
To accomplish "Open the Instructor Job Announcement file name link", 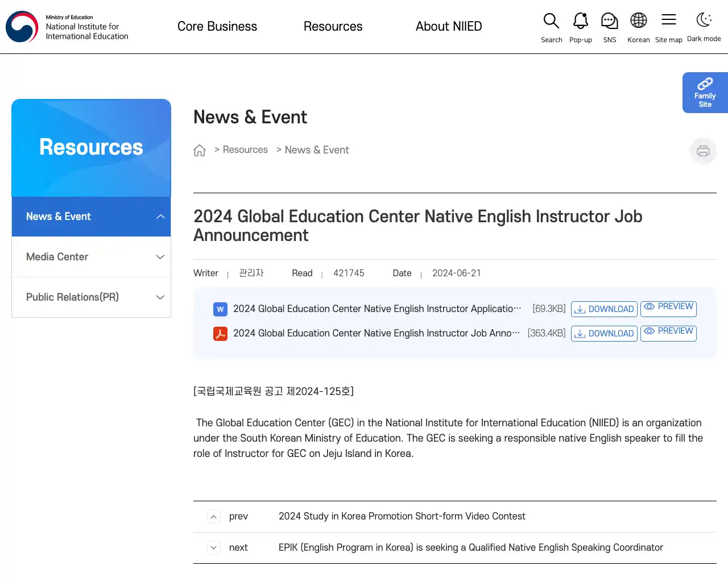I will point(377,334).
